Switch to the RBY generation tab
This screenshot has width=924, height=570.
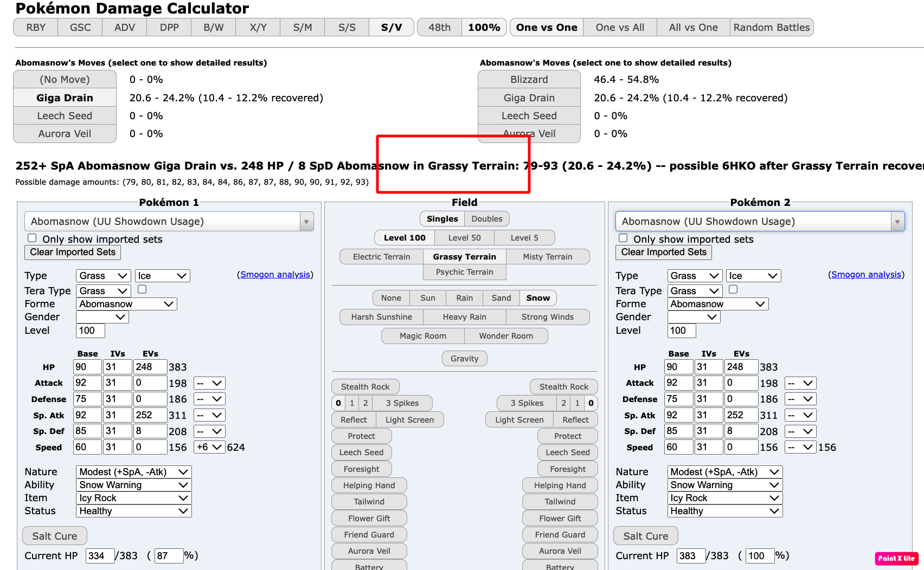[x=36, y=27]
